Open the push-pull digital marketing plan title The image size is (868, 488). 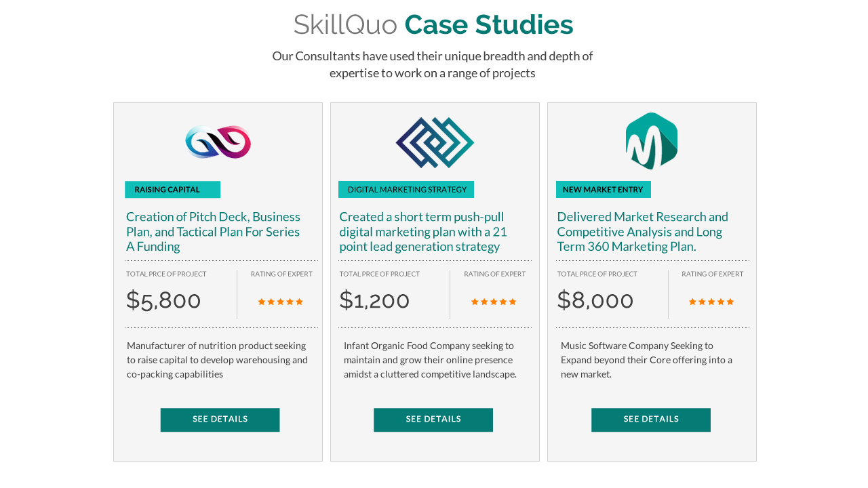coord(423,231)
